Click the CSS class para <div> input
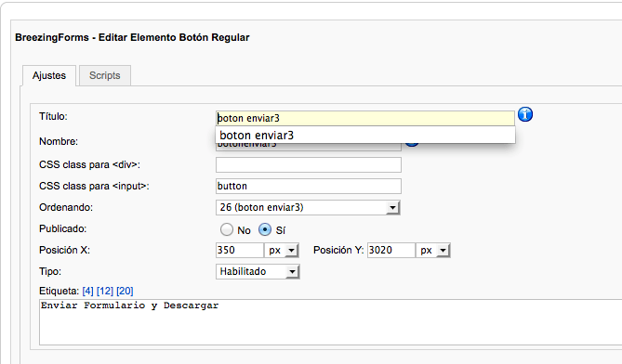 (309, 164)
